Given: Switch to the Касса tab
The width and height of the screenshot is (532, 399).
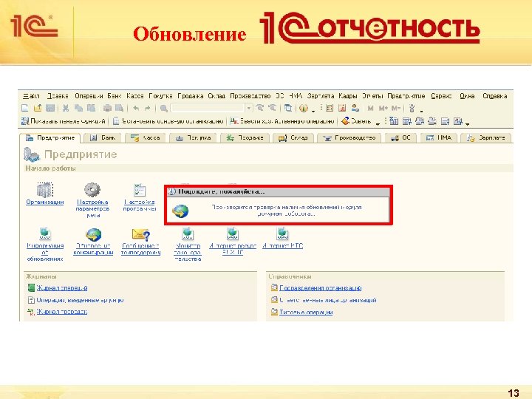Looking at the screenshot, I should tap(146, 137).
